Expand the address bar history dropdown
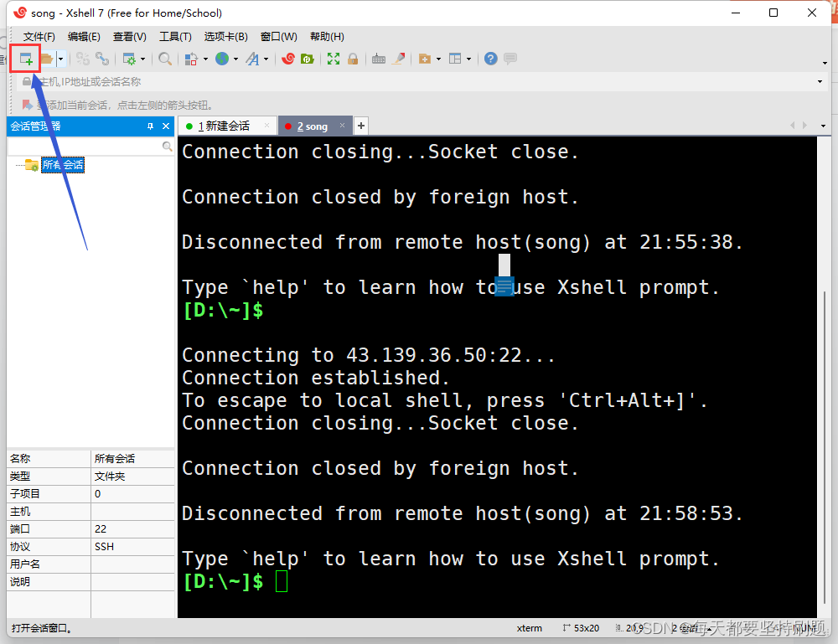Image resolution: width=838 pixels, height=644 pixels. pos(820,82)
